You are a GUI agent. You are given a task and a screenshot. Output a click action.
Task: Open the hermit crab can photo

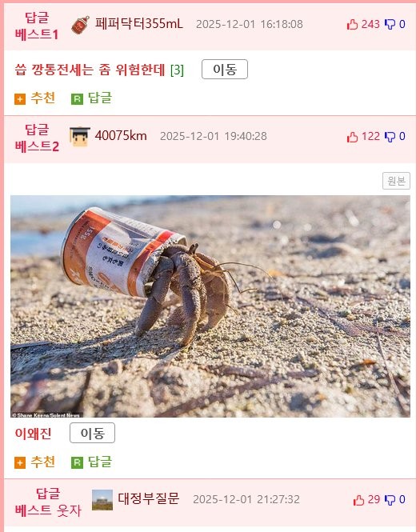pos(210,306)
